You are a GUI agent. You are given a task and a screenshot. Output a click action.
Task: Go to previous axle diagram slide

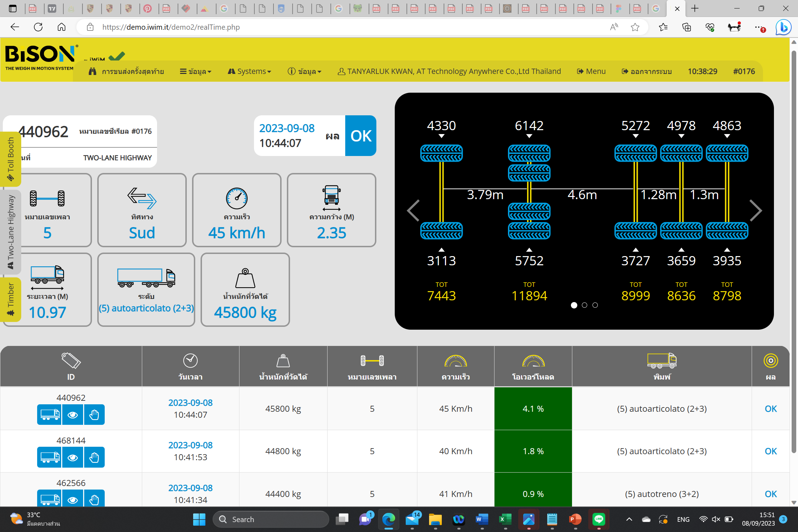click(413, 211)
